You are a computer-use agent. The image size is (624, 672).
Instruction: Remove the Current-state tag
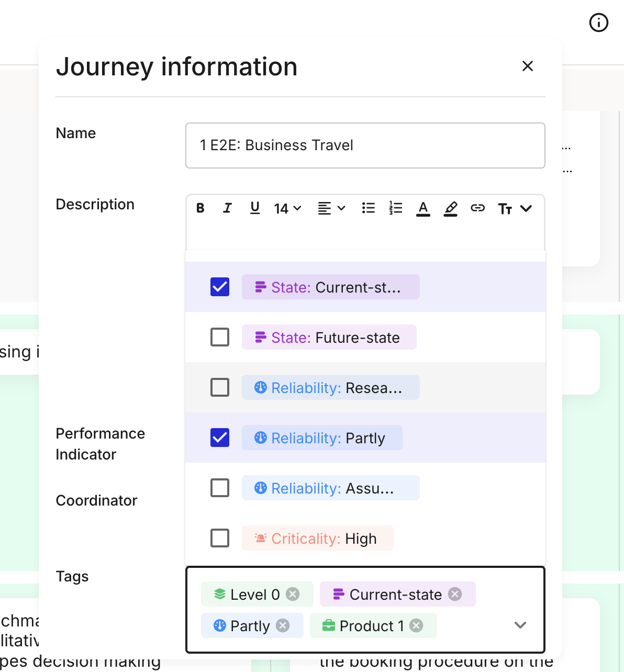point(455,594)
